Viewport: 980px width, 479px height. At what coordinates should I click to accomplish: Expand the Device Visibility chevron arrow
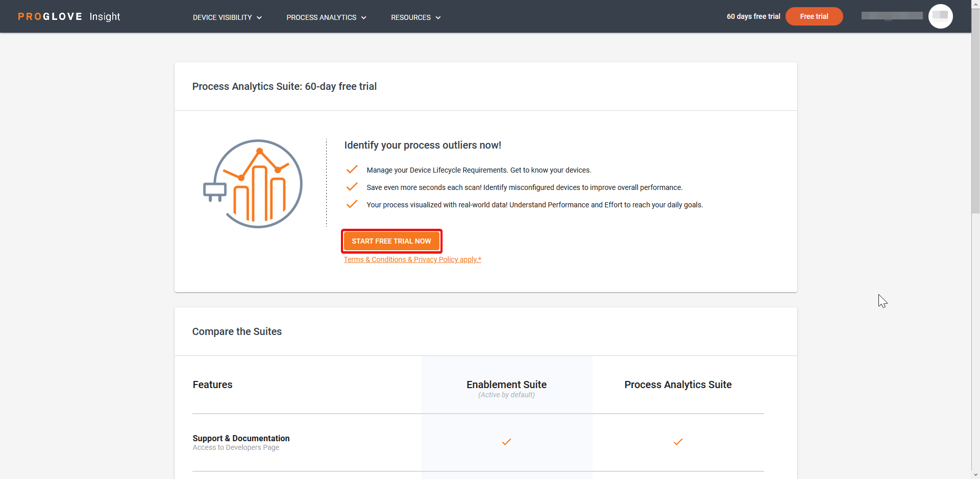(x=259, y=18)
